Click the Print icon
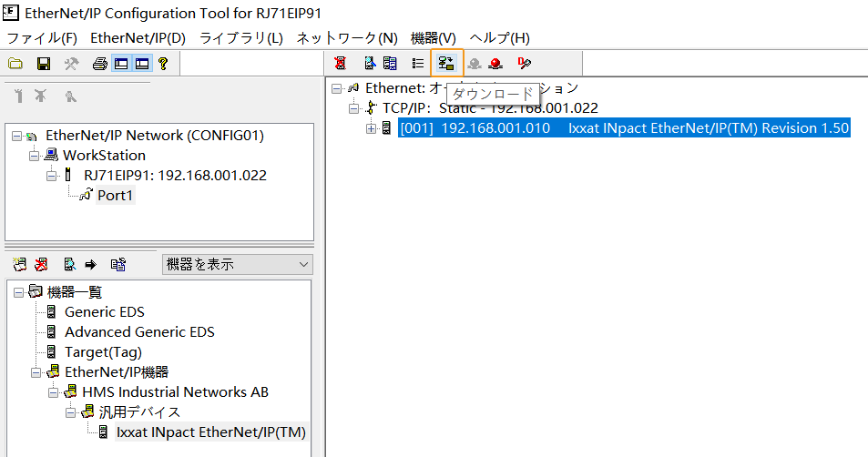Viewport: 868px width, 457px height. pos(99,64)
